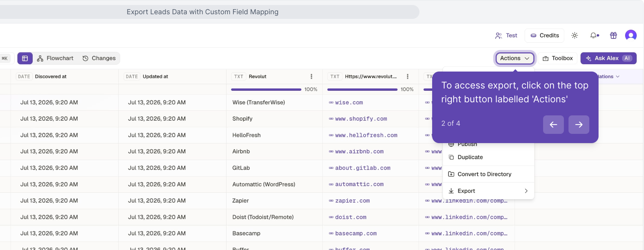Click the Convert to Directory folder icon
Viewport: 644px width, 250px height.
(x=451, y=174)
